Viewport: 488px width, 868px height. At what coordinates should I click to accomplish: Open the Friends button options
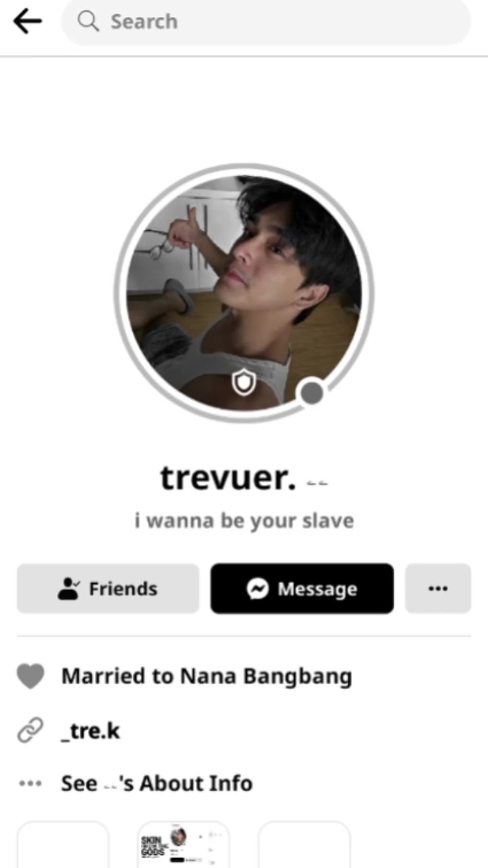pos(108,589)
